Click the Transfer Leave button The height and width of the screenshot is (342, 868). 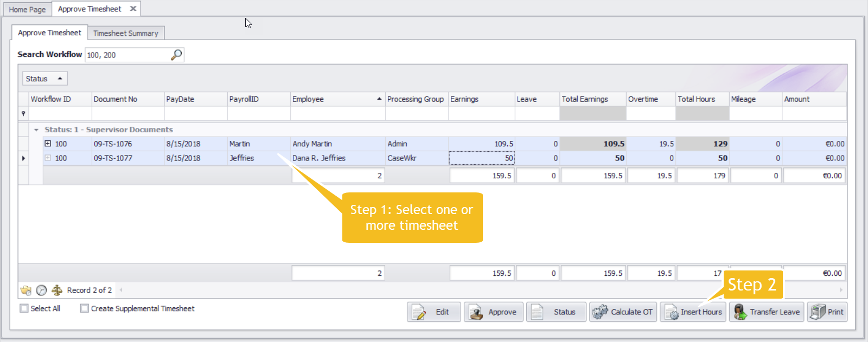point(766,312)
